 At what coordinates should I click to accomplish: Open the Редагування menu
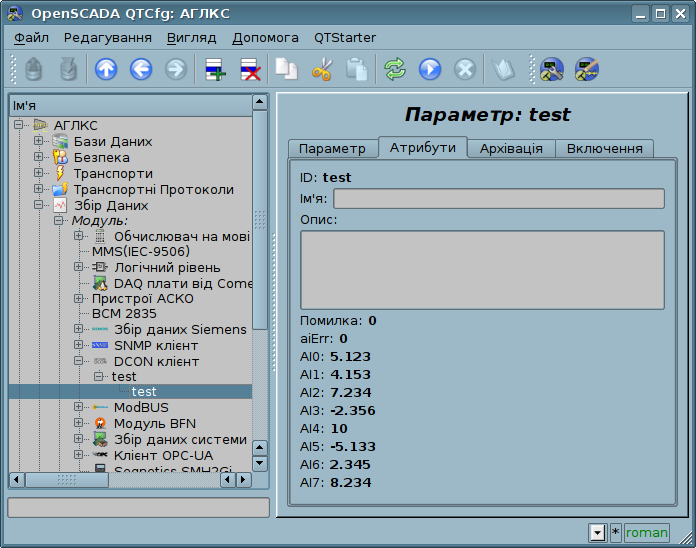click(107, 37)
